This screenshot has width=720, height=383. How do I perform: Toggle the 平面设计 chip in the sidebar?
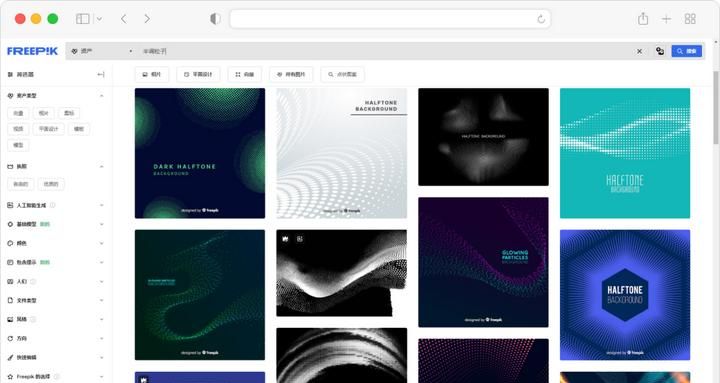click(x=49, y=129)
